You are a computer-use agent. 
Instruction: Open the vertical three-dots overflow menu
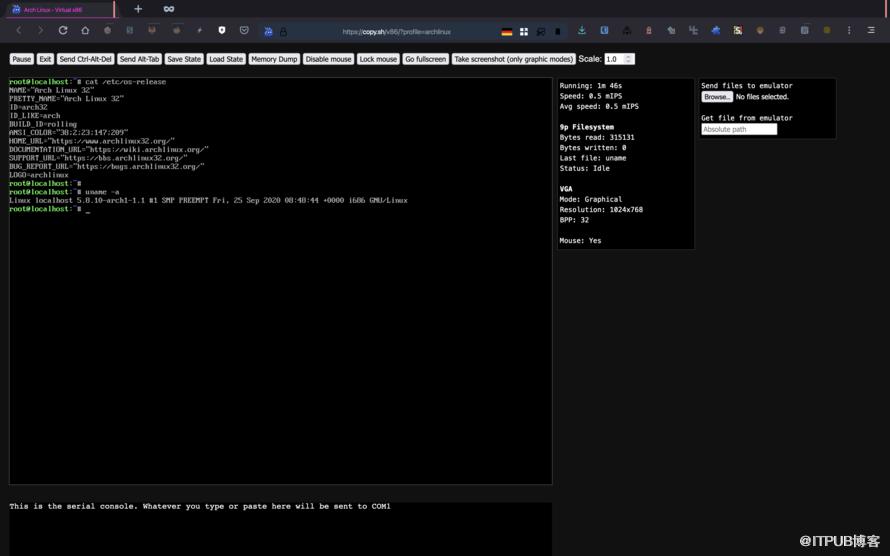[849, 31]
